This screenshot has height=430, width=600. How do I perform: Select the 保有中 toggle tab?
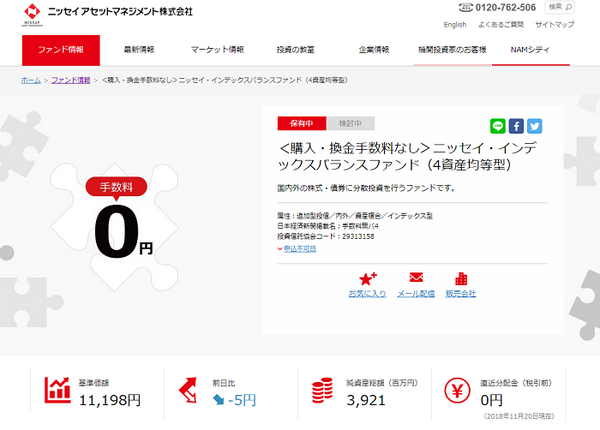click(302, 124)
